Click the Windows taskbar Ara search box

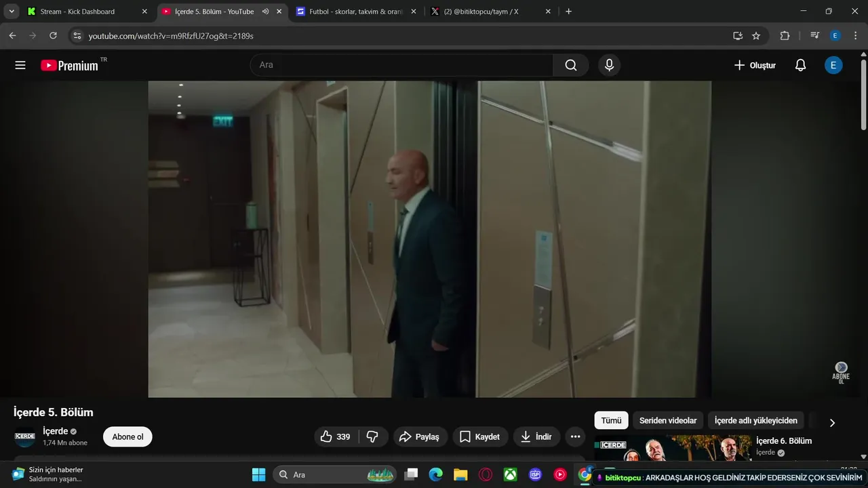tap(334, 474)
